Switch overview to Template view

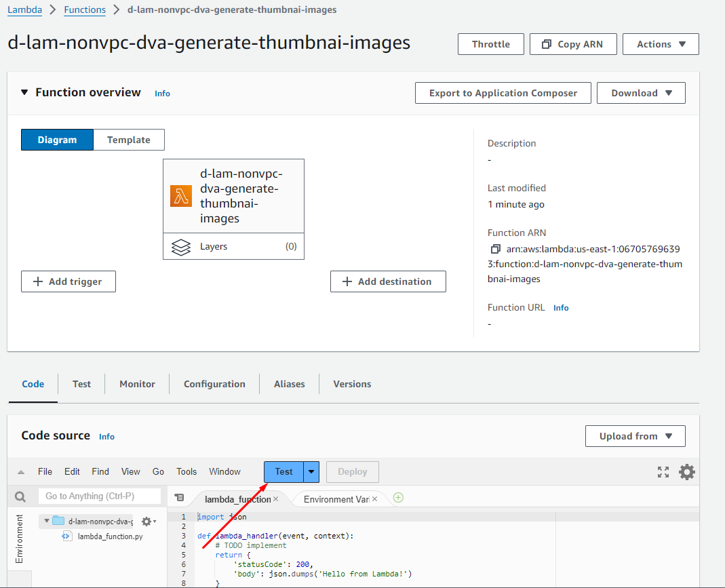(x=128, y=140)
